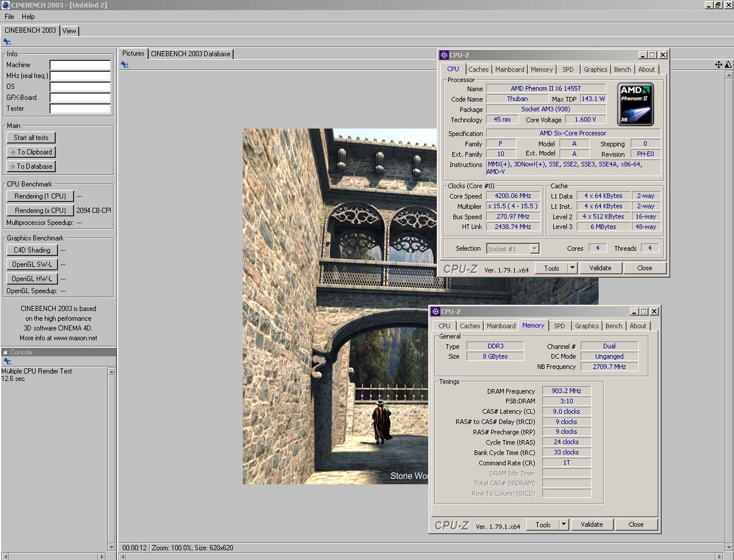
Task: Open Mainboard tab in upper CPU-Z window
Action: point(509,69)
